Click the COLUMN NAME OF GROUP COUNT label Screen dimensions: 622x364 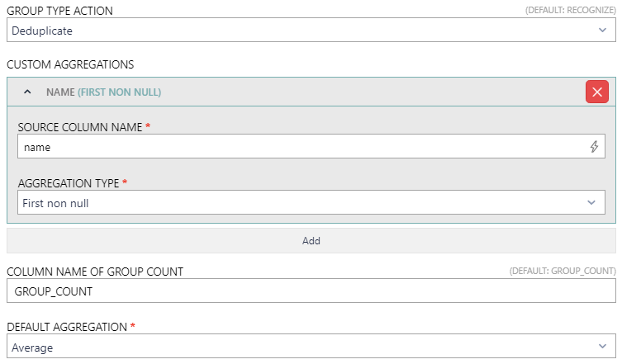(95, 272)
